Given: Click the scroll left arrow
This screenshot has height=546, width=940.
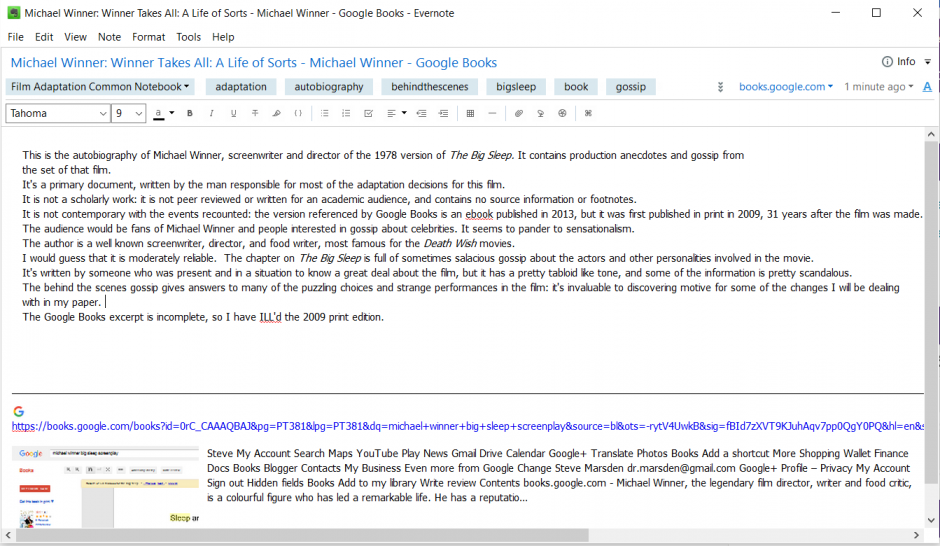Looking at the screenshot, I should [8, 535].
